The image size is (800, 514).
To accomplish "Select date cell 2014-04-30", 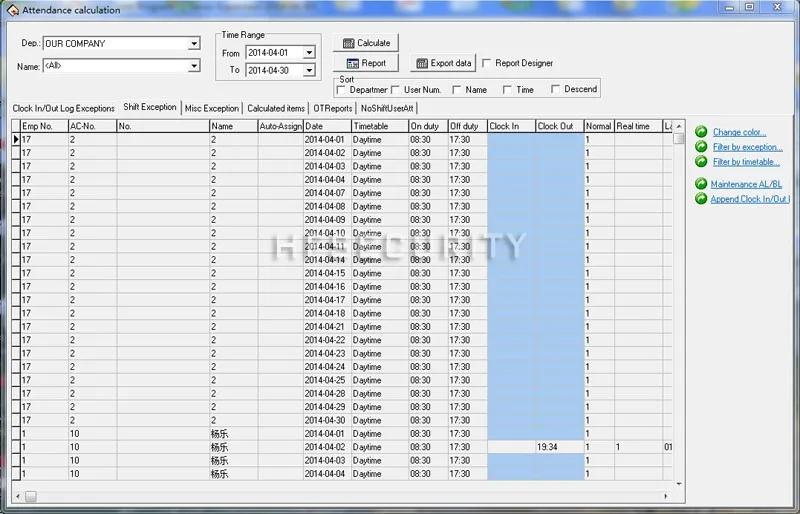I will pyautogui.click(x=328, y=420).
